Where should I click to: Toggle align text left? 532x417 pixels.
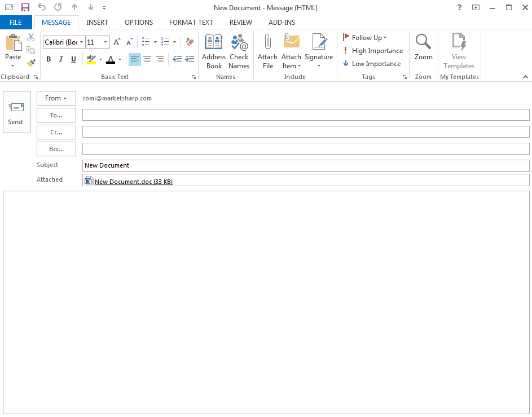click(135, 59)
